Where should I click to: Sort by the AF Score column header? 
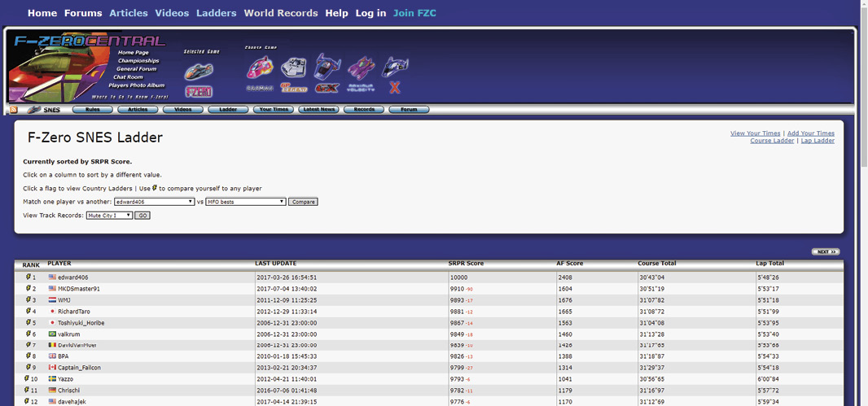pos(570,264)
